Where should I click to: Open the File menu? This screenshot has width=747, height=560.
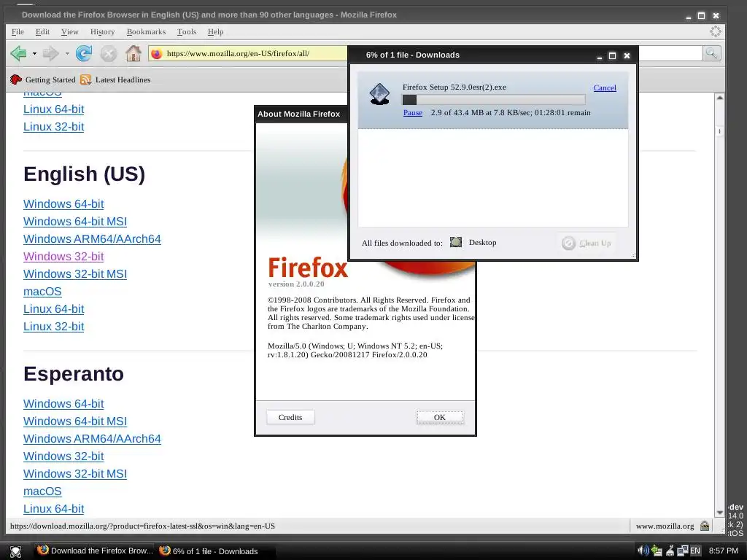tap(18, 31)
